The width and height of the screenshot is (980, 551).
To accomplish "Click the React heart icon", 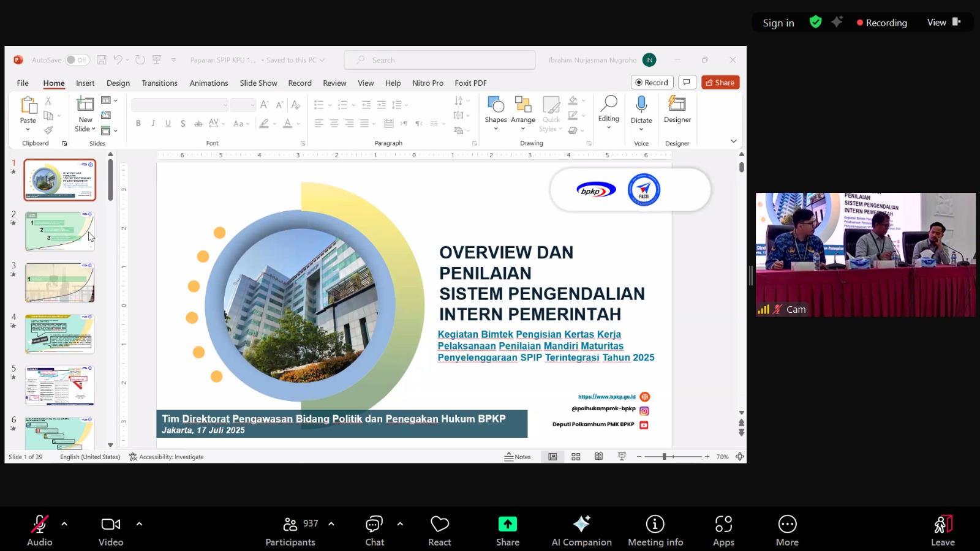I will coord(439,524).
